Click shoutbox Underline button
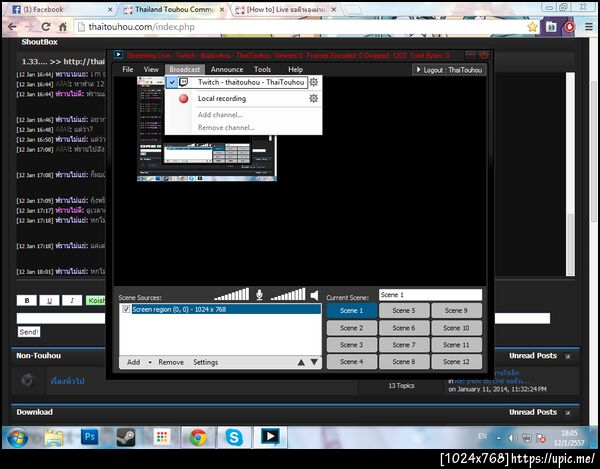600x469 pixels. 49,300
